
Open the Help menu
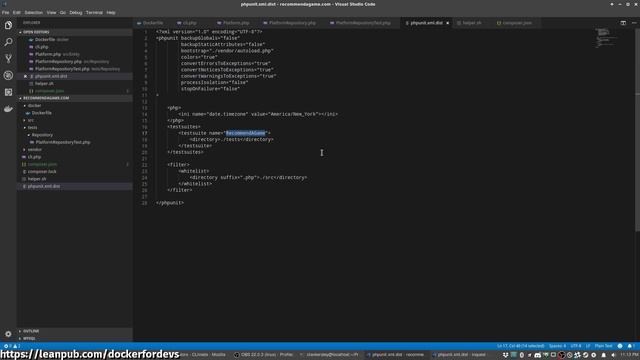pyautogui.click(x=111, y=13)
